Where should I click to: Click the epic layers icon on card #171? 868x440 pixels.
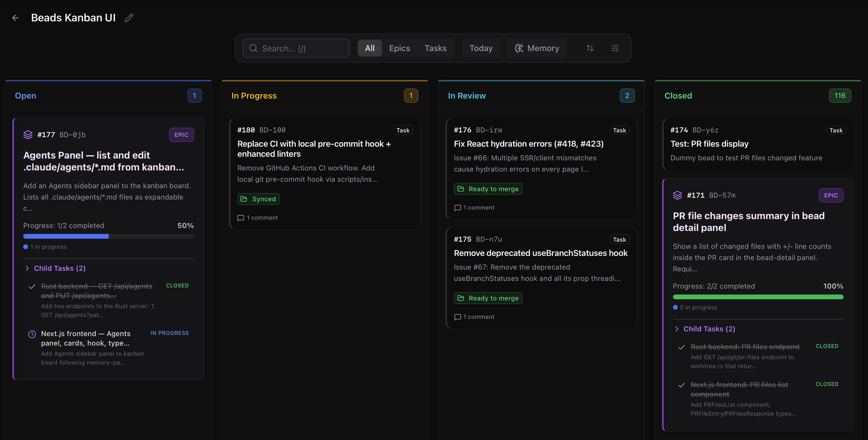pyautogui.click(x=678, y=195)
